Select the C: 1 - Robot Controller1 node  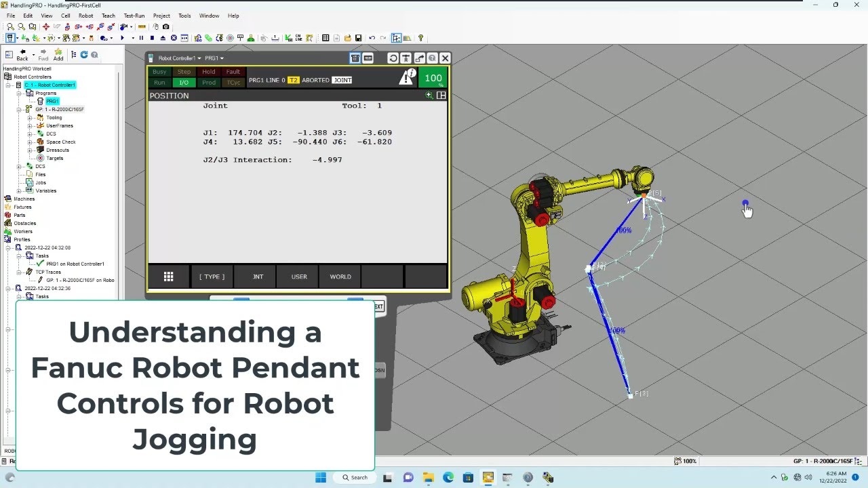coord(50,85)
